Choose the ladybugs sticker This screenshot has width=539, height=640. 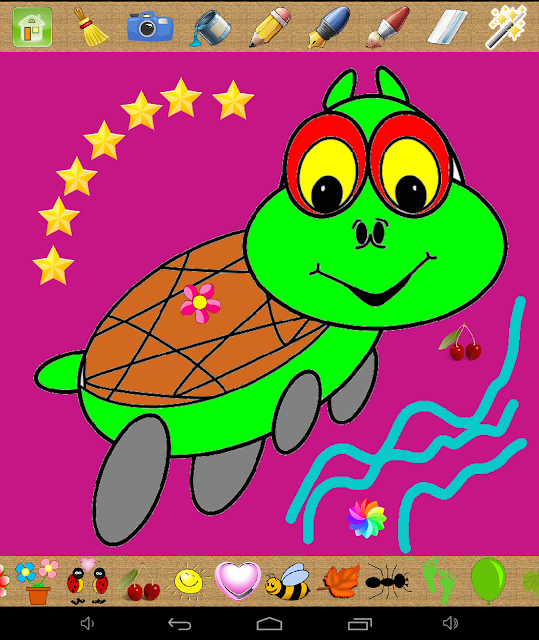pos(87,582)
